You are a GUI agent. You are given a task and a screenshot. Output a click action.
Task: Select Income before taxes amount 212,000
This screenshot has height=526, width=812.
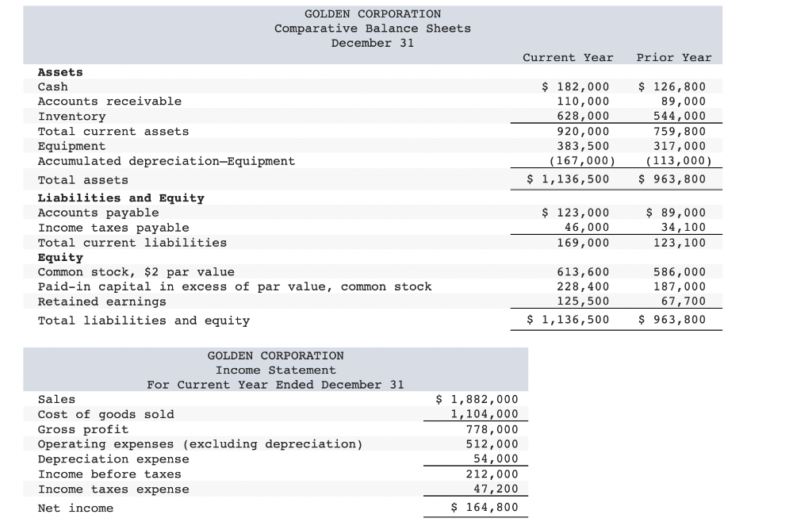click(492, 474)
